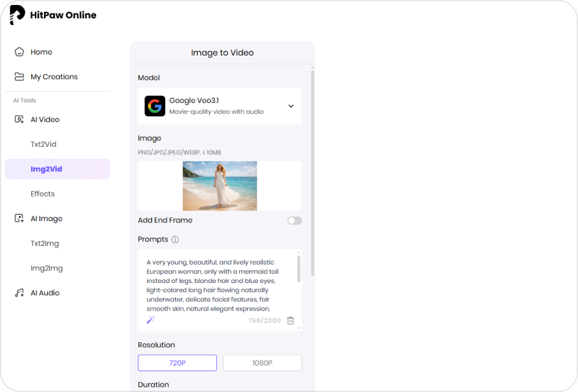Select the Home icon in the sidebar

point(18,52)
